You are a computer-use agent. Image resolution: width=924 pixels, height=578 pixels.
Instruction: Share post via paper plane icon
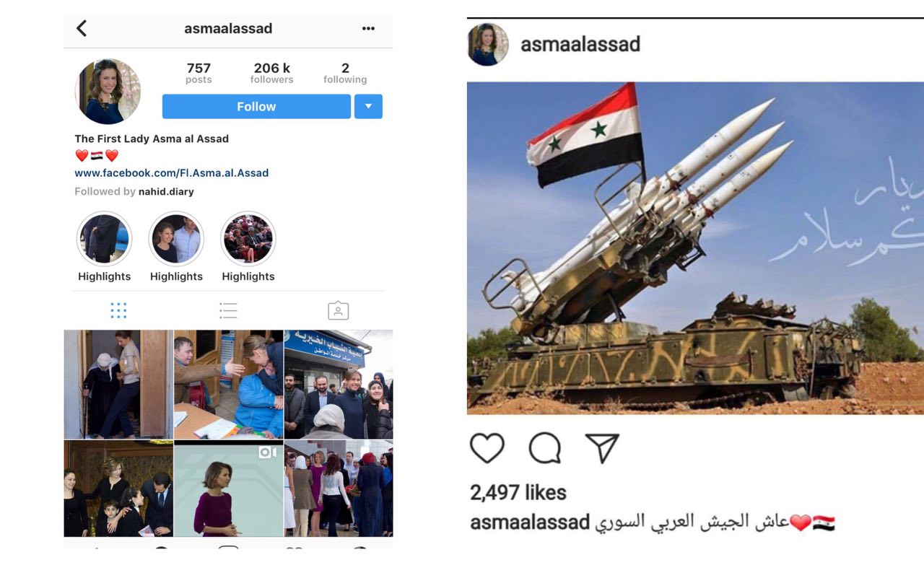[x=602, y=448]
